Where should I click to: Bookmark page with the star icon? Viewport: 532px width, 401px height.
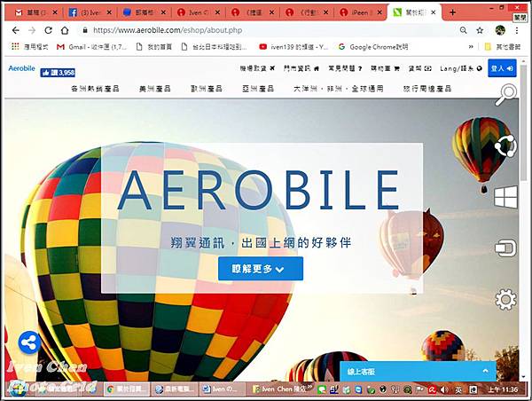click(480, 30)
